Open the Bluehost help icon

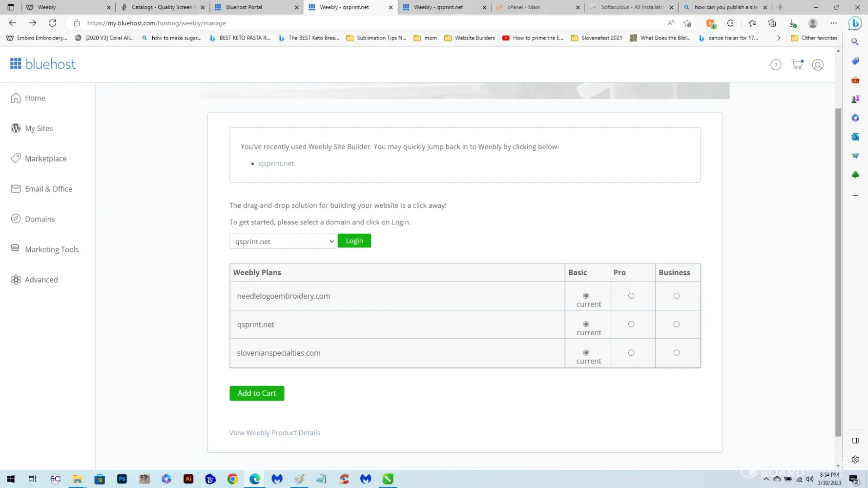click(776, 64)
